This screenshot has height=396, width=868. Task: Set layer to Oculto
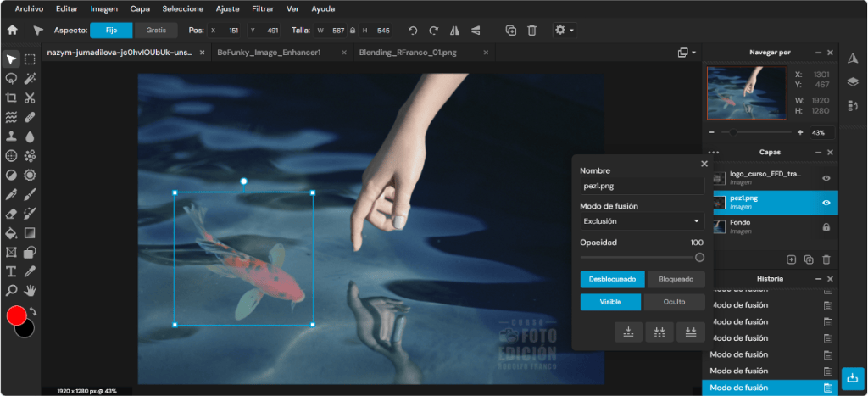pos(674,302)
